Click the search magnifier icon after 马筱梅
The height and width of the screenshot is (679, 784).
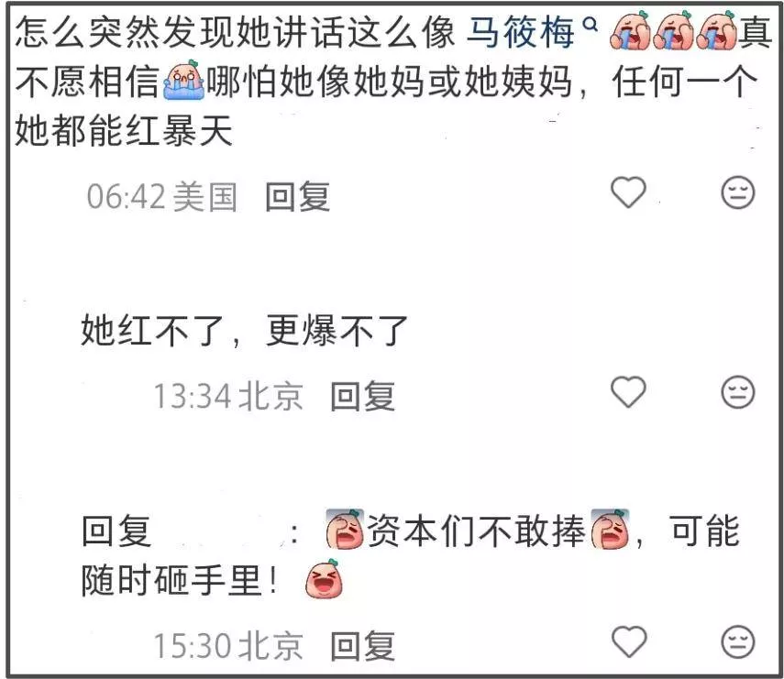click(591, 24)
